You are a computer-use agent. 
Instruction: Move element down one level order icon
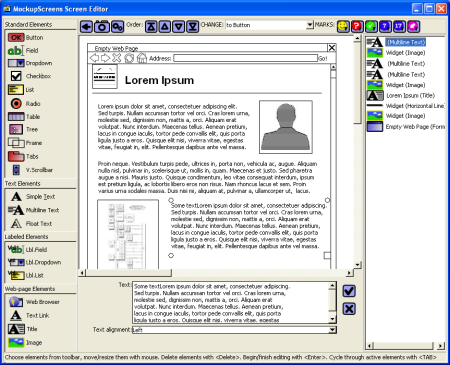point(179,26)
